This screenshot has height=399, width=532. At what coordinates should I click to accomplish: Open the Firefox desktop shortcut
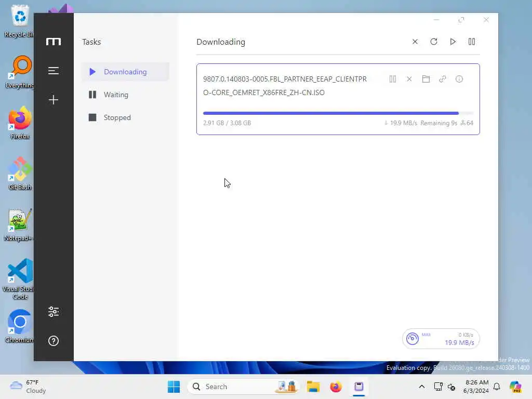click(x=20, y=124)
